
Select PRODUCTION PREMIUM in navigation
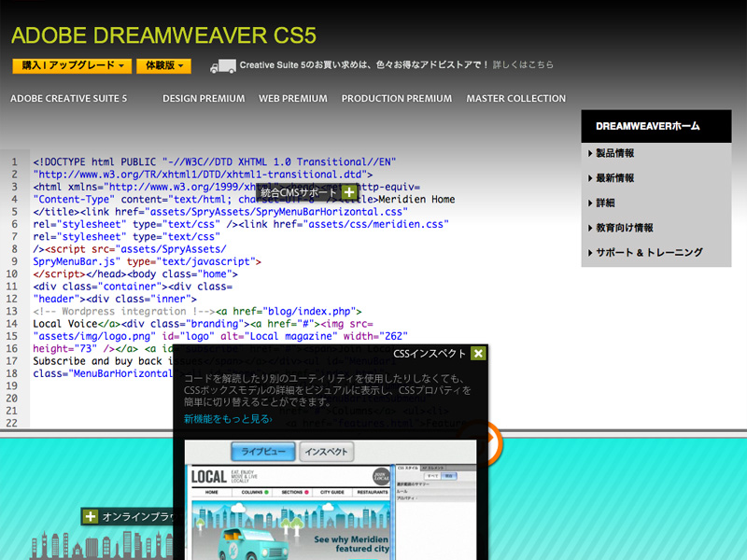click(396, 99)
